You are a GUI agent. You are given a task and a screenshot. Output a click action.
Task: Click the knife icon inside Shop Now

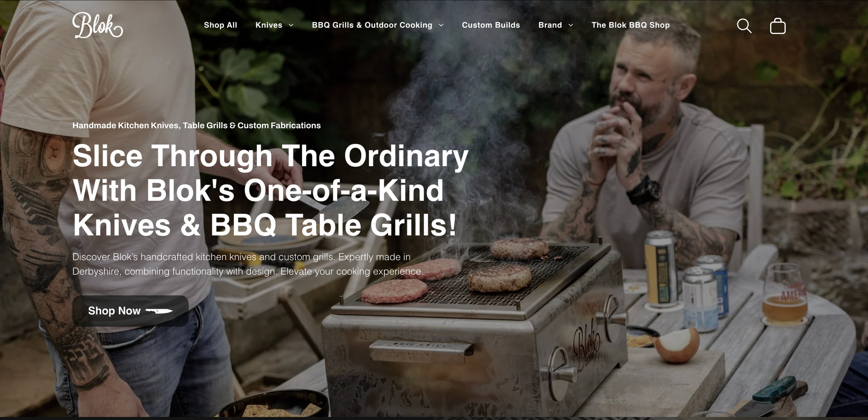[x=159, y=311]
